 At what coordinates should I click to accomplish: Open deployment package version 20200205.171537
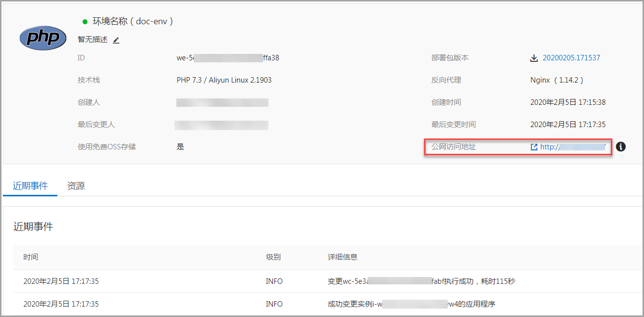[571, 58]
